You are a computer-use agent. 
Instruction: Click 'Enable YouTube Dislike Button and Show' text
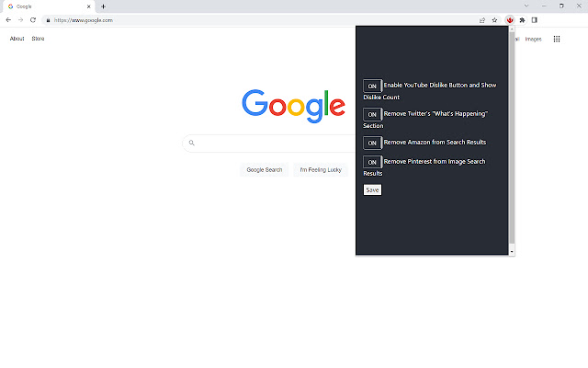click(440, 86)
